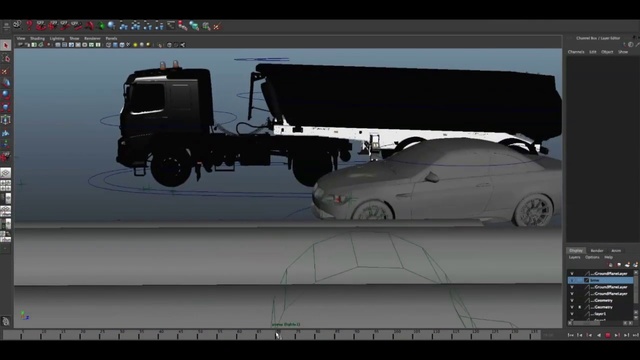Select the Scale tool
Image resolution: width=640 pixels, height=360 pixels.
coord(6,107)
